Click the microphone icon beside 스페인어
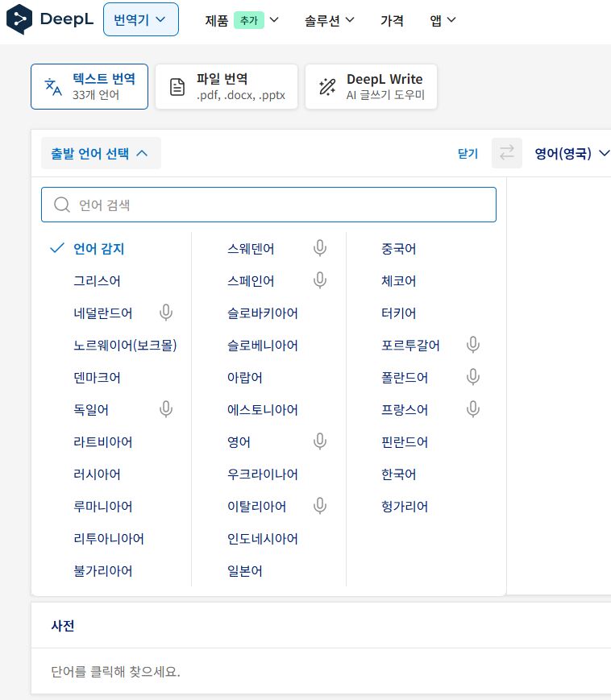Image resolution: width=611 pixels, height=700 pixels. pyautogui.click(x=320, y=280)
